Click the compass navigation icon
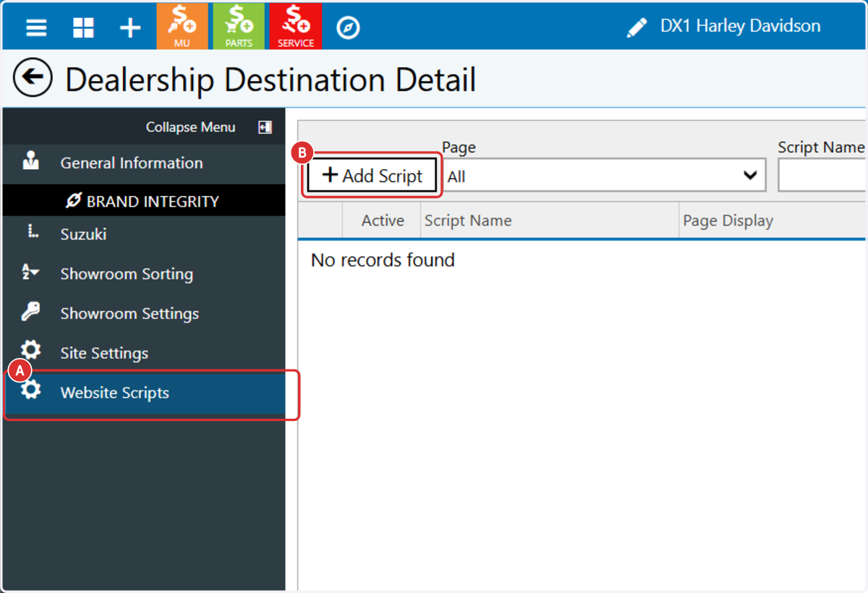The height and width of the screenshot is (593, 868). pyautogui.click(x=348, y=27)
